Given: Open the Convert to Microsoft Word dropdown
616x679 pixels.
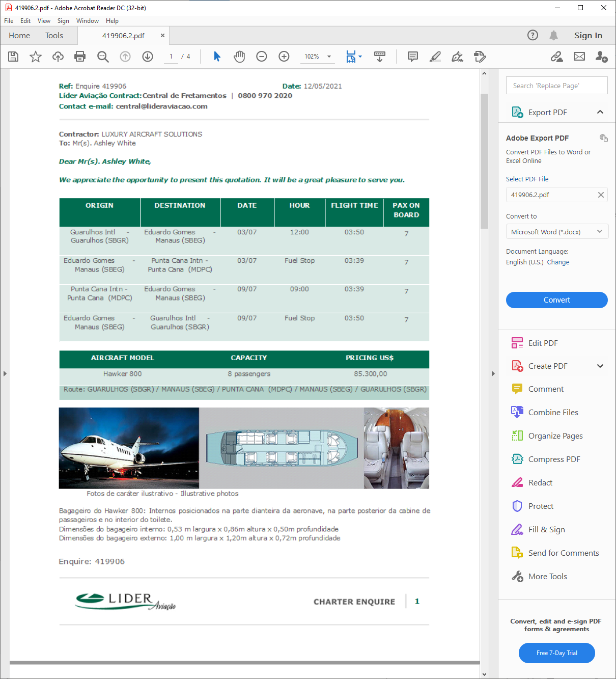Looking at the screenshot, I should (557, 232).
